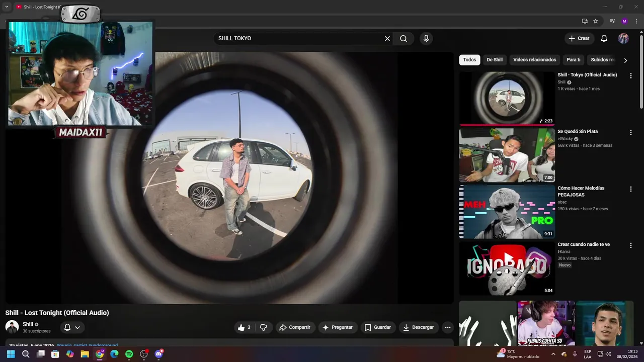This screenshot has width=644, height=362.
Task: Open Shill - Tokyo (Official Audio) thumbnail
Action: [x=507, y=98]
